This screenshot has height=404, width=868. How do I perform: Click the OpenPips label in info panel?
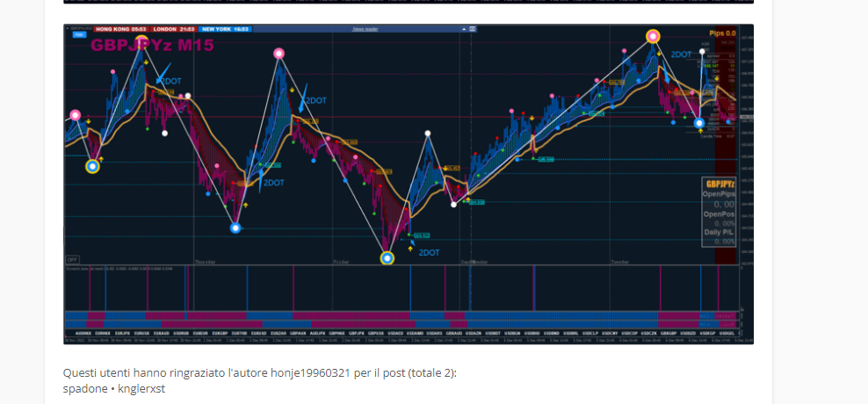[720, 194]
